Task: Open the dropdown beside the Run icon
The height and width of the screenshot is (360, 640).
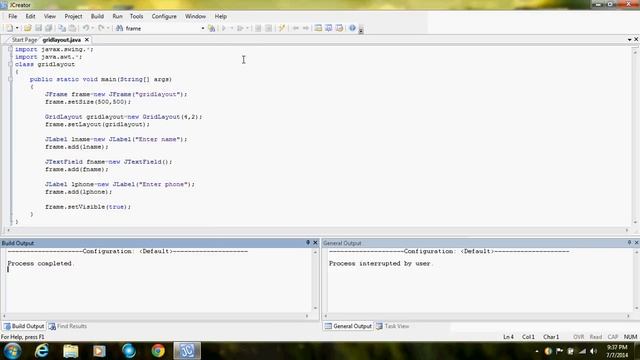Action: coord(247,28)
